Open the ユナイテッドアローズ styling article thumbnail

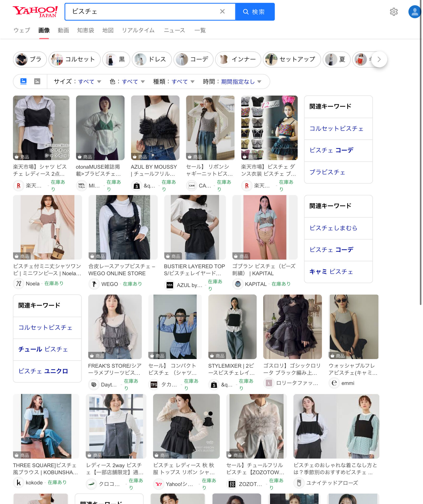tap(336, 426)
